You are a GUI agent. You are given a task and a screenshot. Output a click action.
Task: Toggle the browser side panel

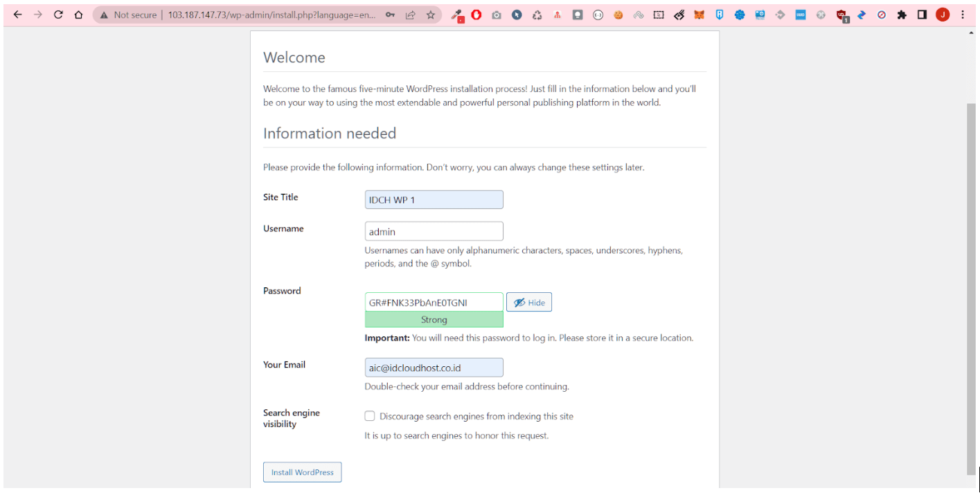(x=922, y=15)
